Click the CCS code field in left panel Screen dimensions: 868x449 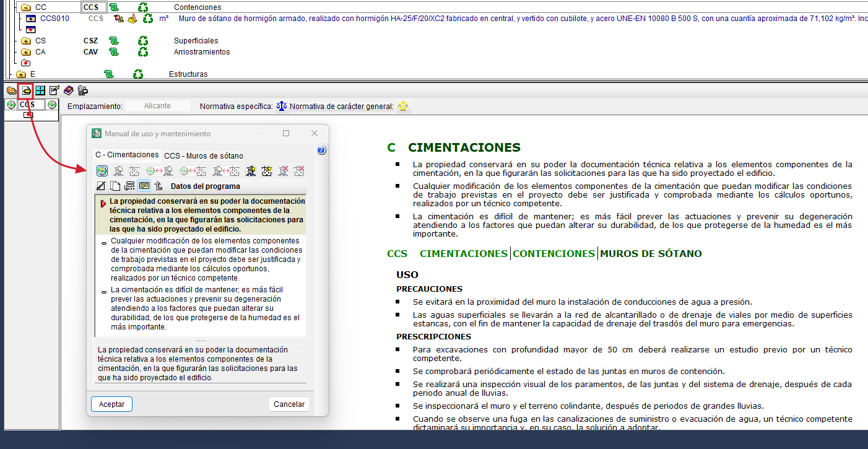31,105
